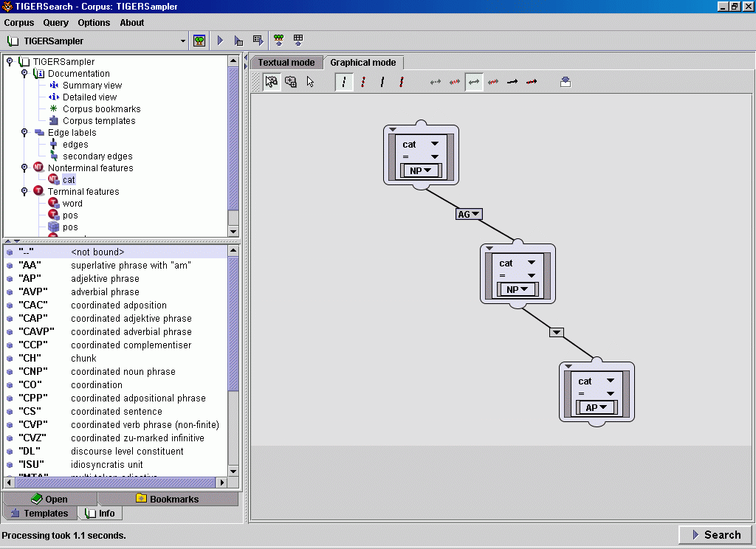Image resolution: width=756 pixels, height=549 pixels.
Task: Select the add-node plus tool
Action: pyautogui.click(x=291, y=82)
